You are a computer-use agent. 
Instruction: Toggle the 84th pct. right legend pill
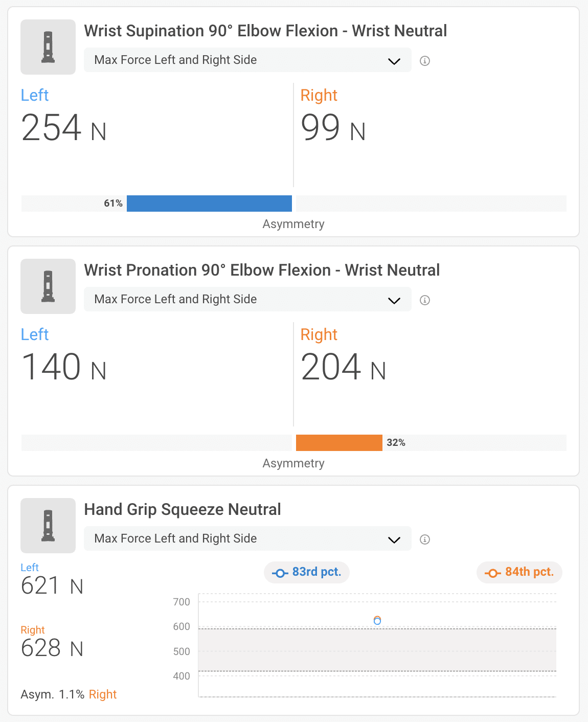[519, 572]
